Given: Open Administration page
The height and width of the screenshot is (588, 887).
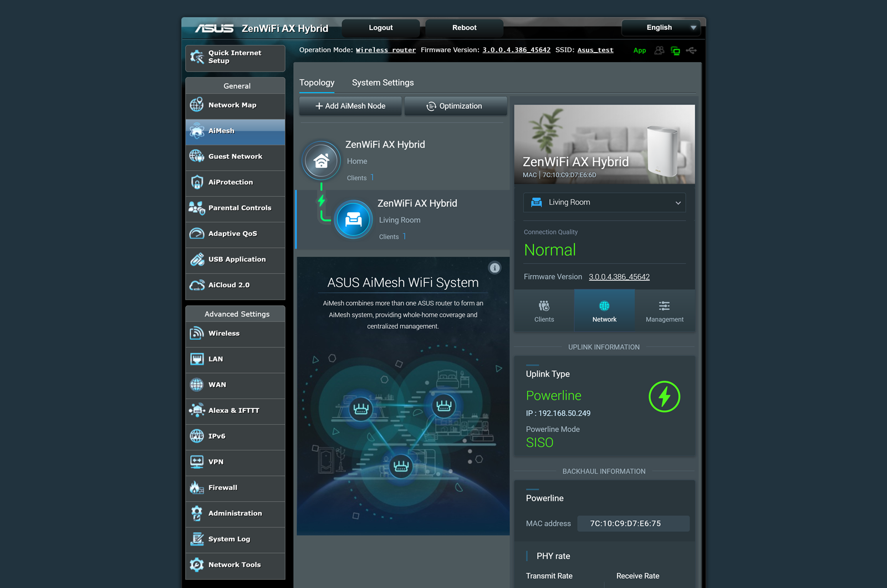Looking at the screenshot, I should (235, 514).
